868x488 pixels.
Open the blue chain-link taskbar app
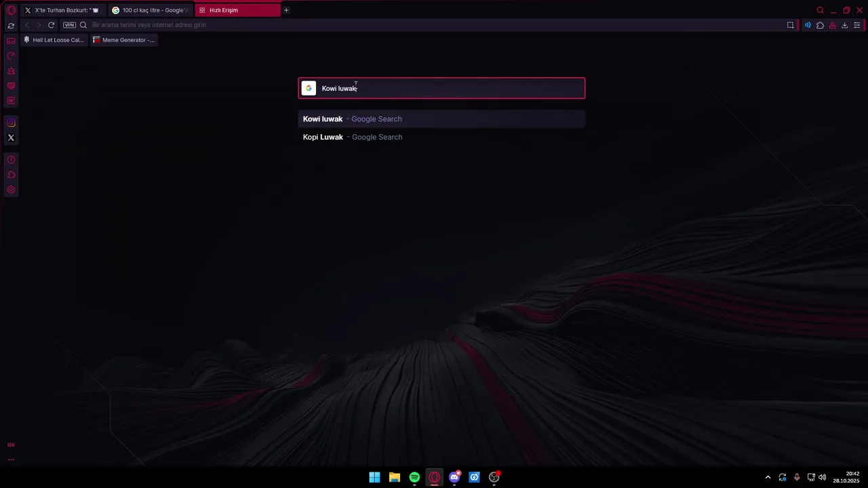click(x=474, y=477)
